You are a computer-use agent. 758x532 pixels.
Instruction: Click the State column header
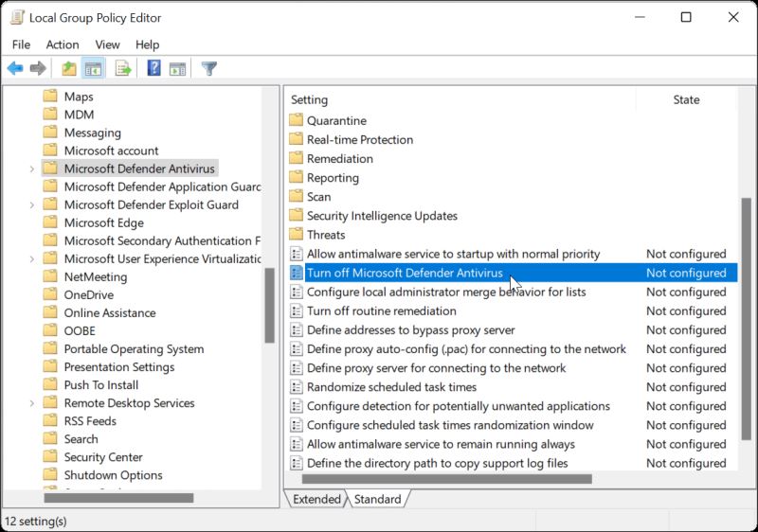tap(685, 99)
